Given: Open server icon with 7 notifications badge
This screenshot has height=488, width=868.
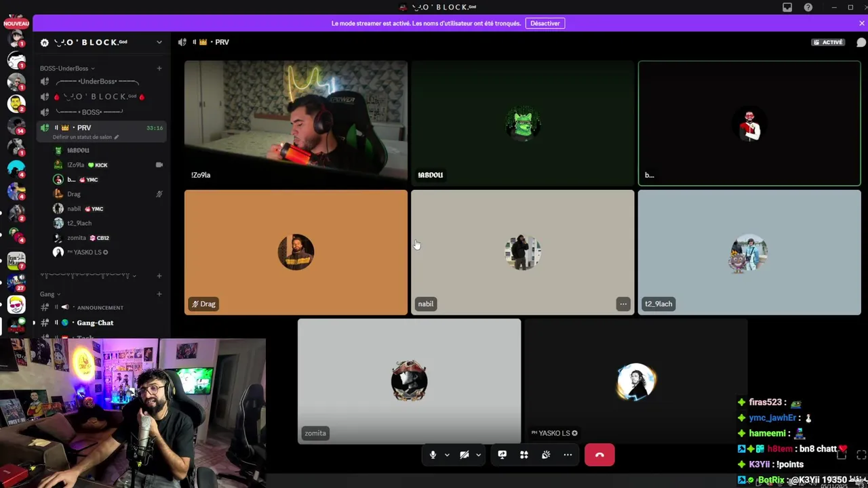Looking at the screenshot, I should [x=16, y=260].
